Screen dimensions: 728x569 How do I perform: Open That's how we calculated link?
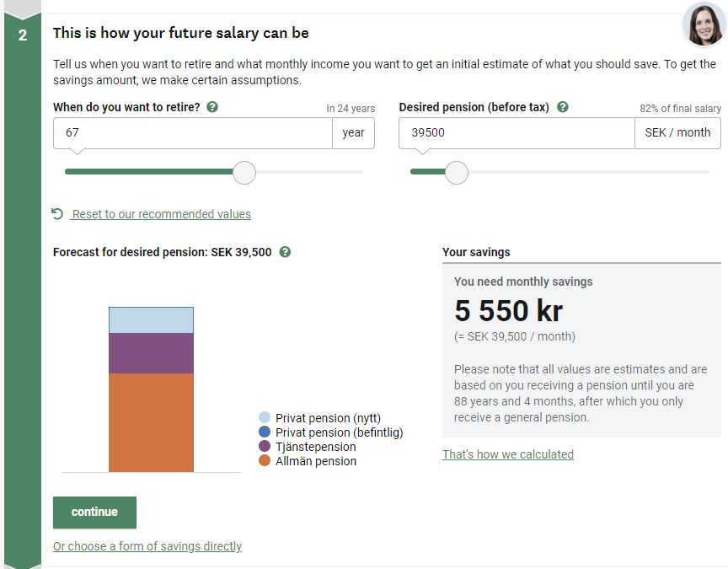pyautogui.click(x=507, y=454)
